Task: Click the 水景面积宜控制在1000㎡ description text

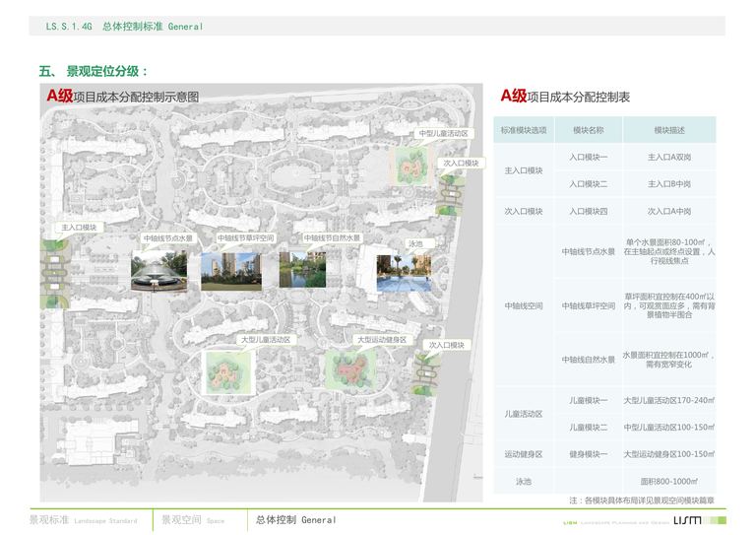Action: point(669,360)
